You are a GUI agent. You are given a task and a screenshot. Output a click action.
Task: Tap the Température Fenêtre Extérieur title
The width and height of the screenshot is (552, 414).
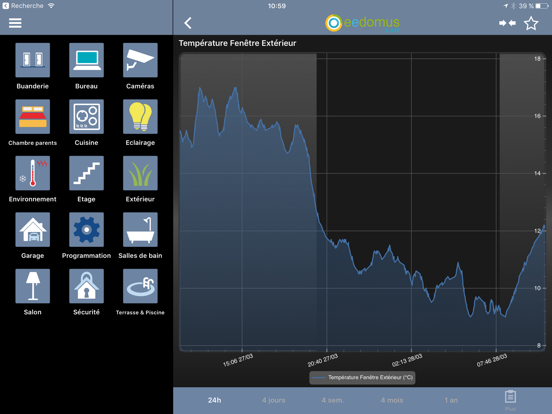click(x=238, y=43)
